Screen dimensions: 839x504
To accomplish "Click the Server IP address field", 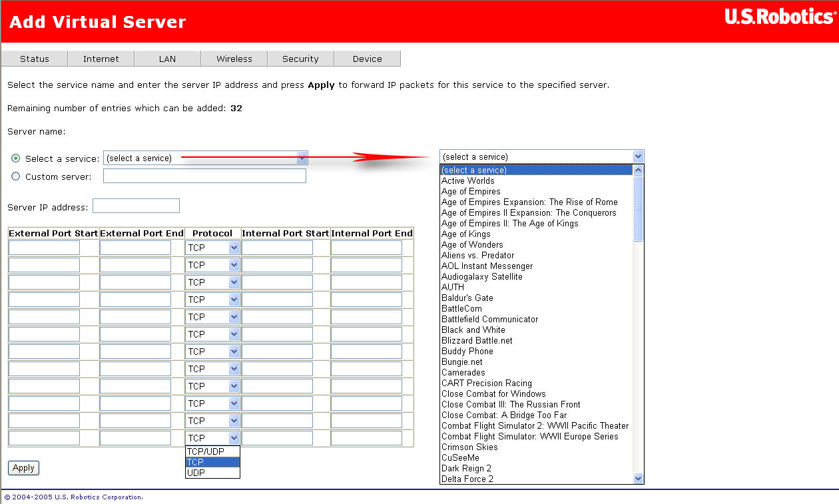I will (136, 206).
